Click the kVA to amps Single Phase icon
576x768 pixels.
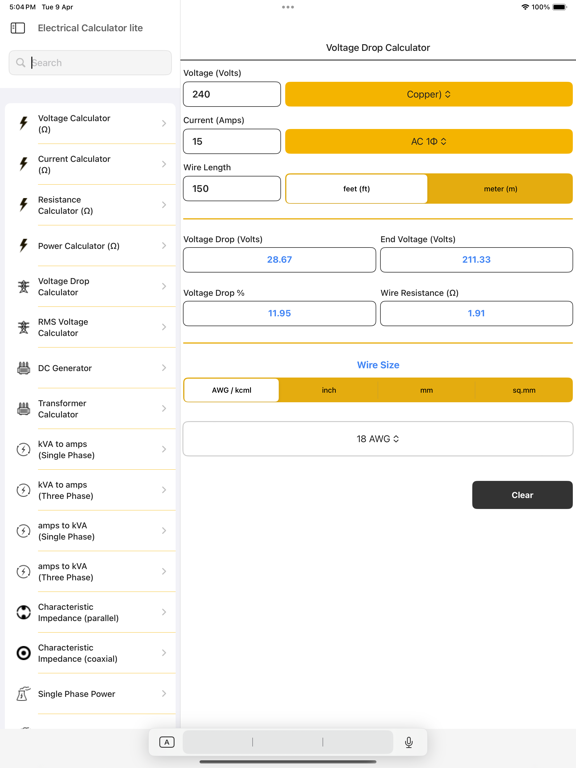tap(24, 449)
